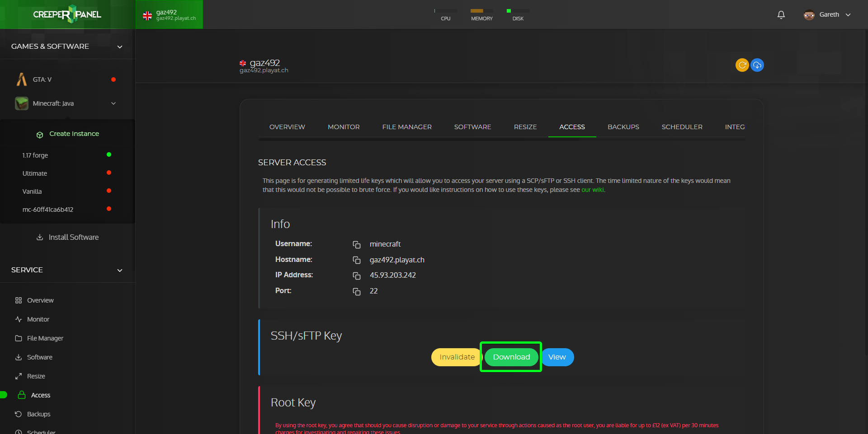
Task: Click the sidebar Monitor pulse icon
Action: click(x=19, y=319)
